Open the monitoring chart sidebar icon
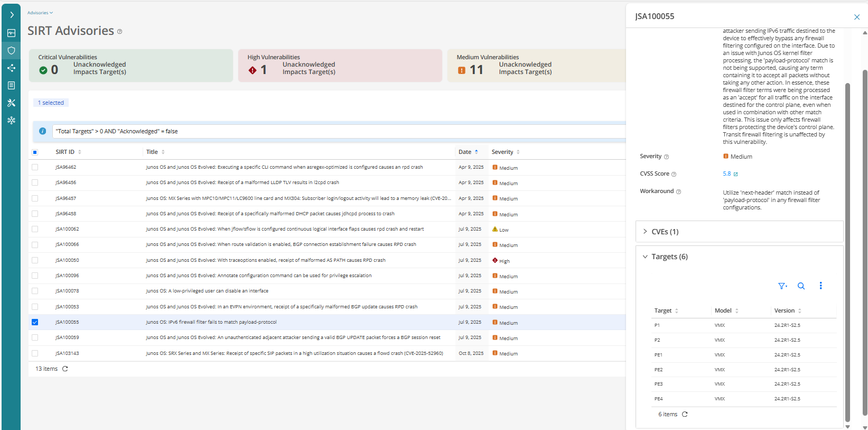 pyautogui.click(x=11, y=33)
